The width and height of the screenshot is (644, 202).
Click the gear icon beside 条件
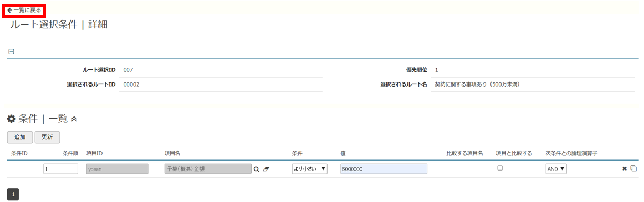coord(11,119)
